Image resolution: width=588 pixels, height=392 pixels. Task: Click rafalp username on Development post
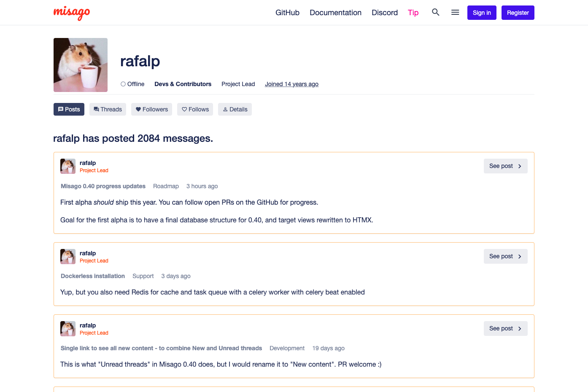(x=88, y=325)
